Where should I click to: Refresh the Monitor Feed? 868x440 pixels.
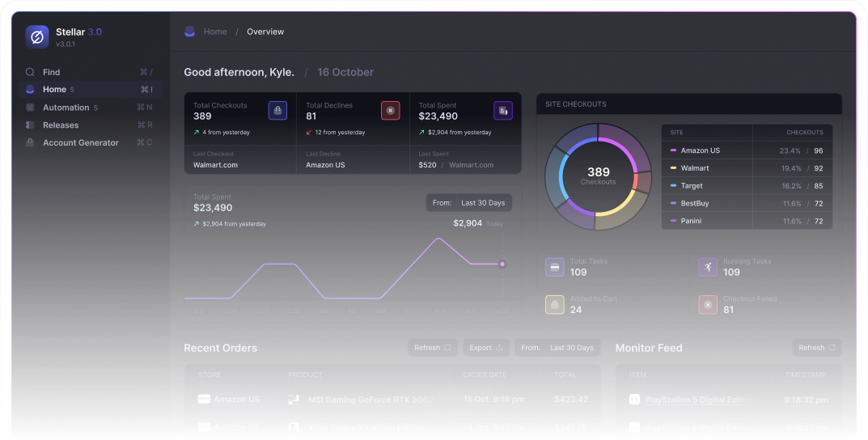tap(817, 348)
